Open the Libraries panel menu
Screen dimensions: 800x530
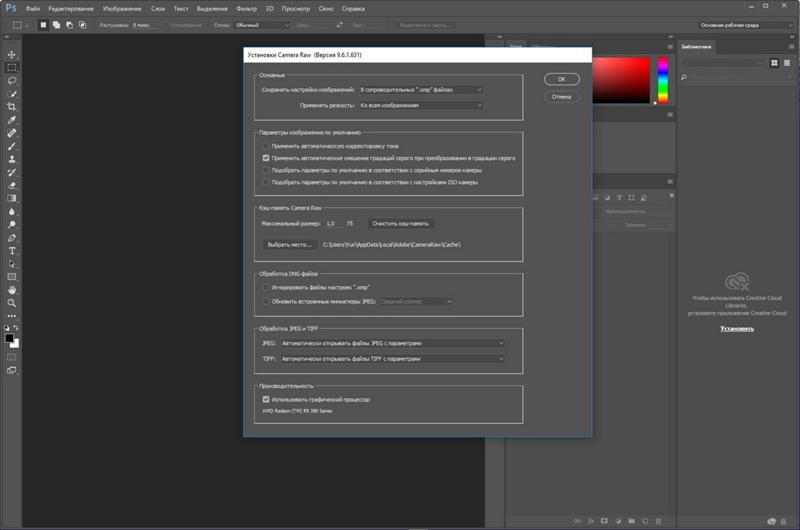(x=791, y=47)
